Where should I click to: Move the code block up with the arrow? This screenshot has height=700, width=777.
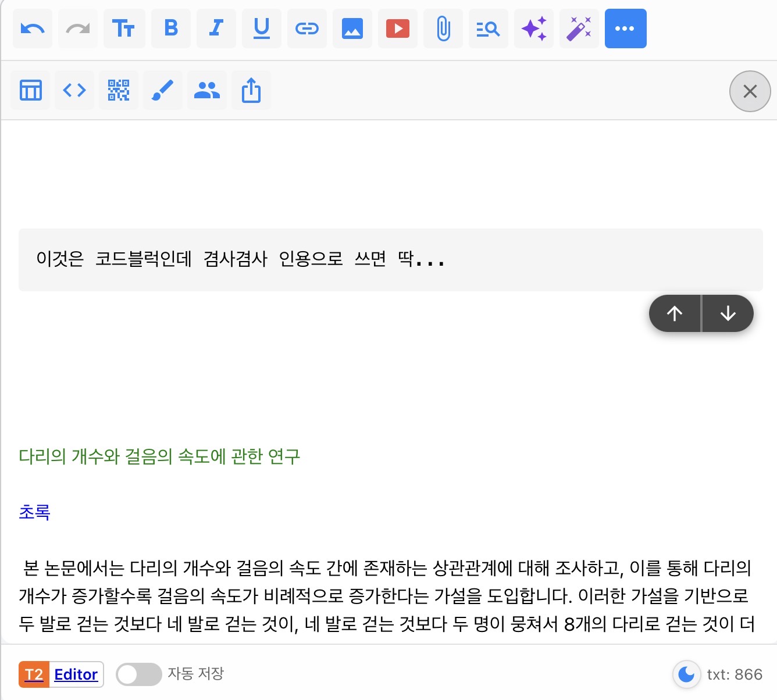[x=675, y=314]
